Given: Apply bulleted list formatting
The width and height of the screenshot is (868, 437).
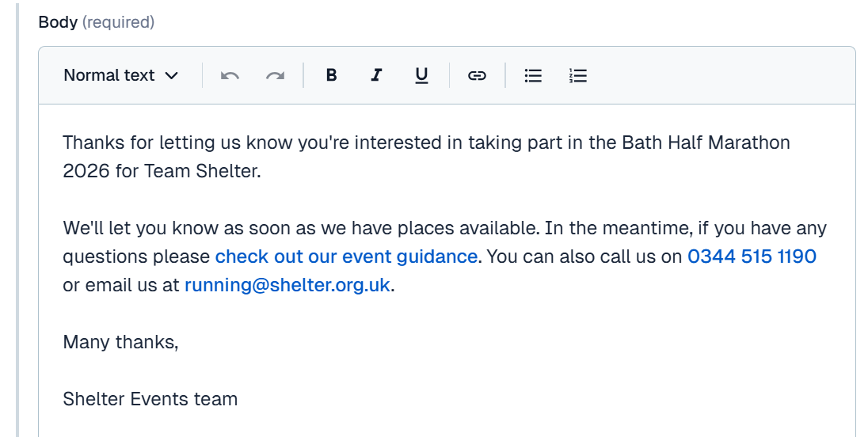Looking at the screenshot, I should (x=533, y=75).
